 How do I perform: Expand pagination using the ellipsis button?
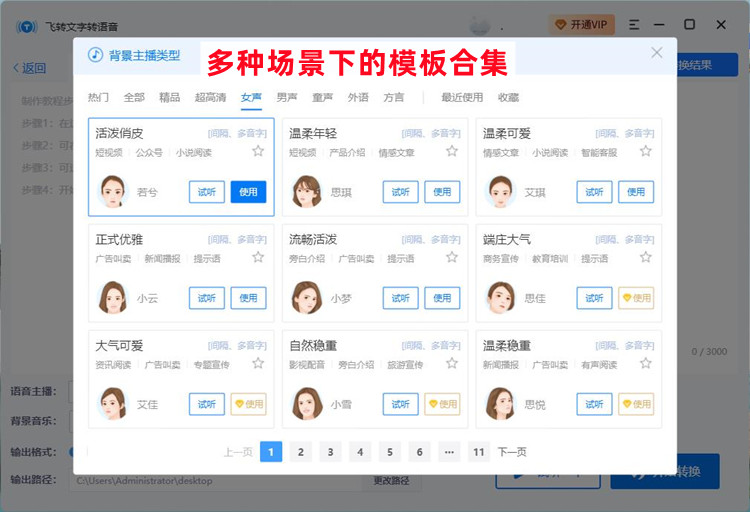[x=449, y=452]
